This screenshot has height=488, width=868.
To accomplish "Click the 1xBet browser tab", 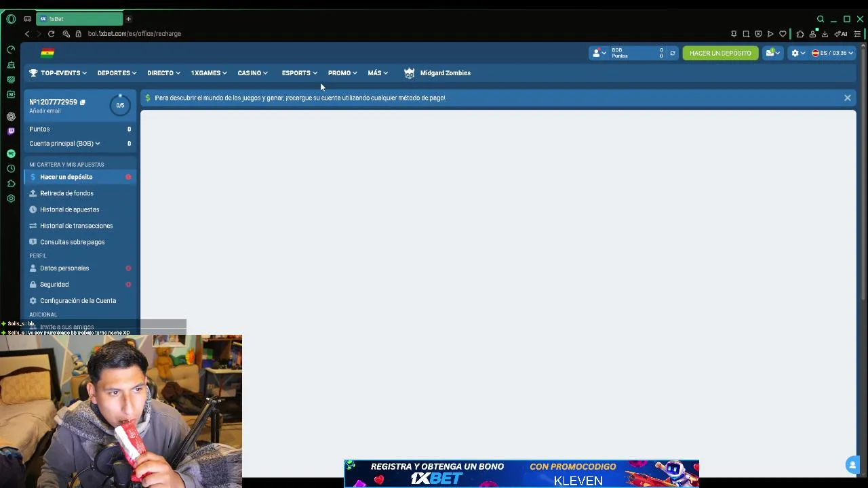I will [x=80, y=19].
